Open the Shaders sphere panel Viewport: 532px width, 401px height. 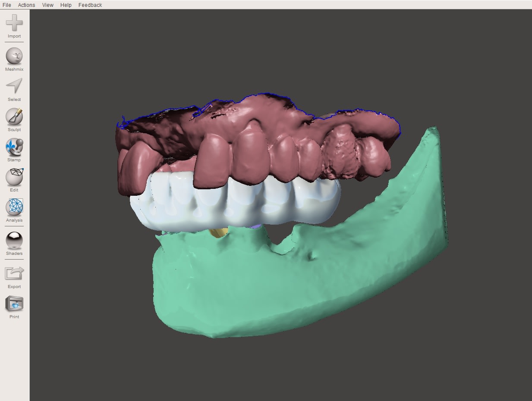coord(14,240)
